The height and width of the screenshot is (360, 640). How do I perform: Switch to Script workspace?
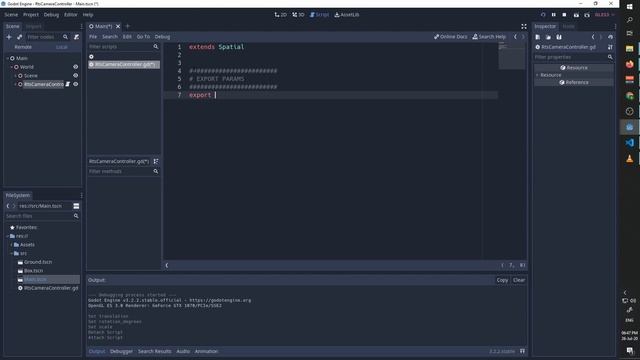tap(320, 15)
